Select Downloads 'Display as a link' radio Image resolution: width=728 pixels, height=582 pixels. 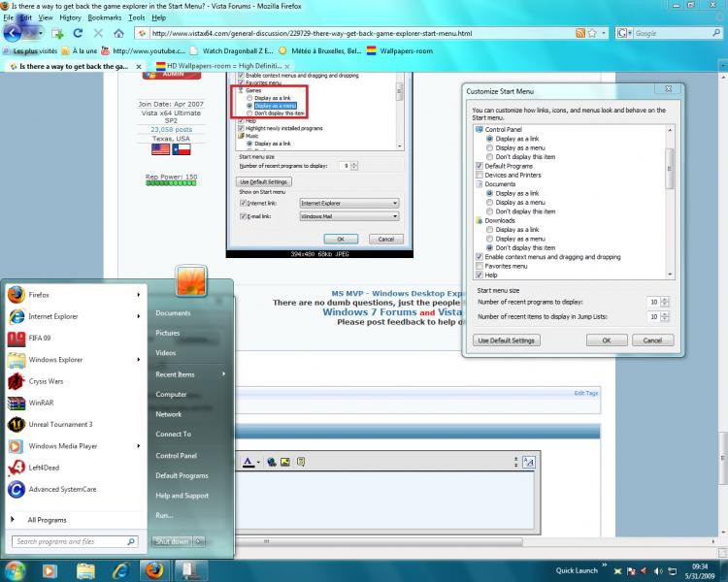click(489, 229)
